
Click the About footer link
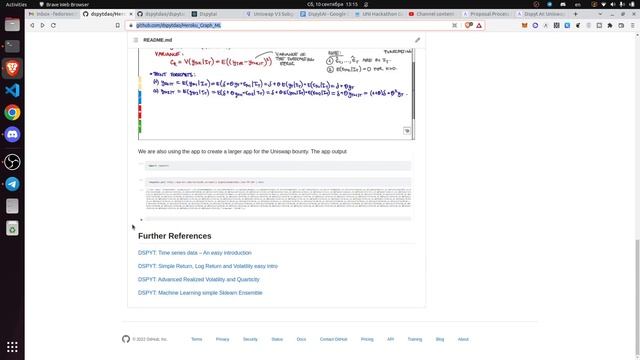(x=463, y=339)
